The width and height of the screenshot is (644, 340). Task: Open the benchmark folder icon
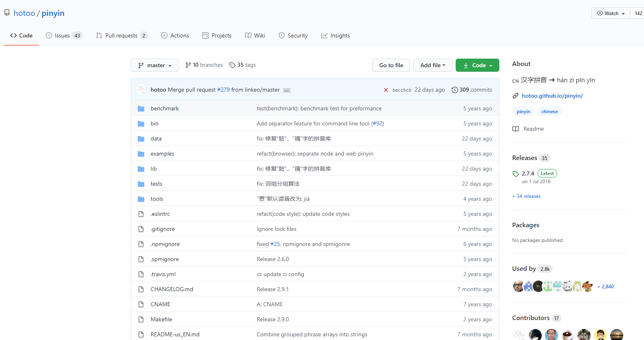coord(141,109)
